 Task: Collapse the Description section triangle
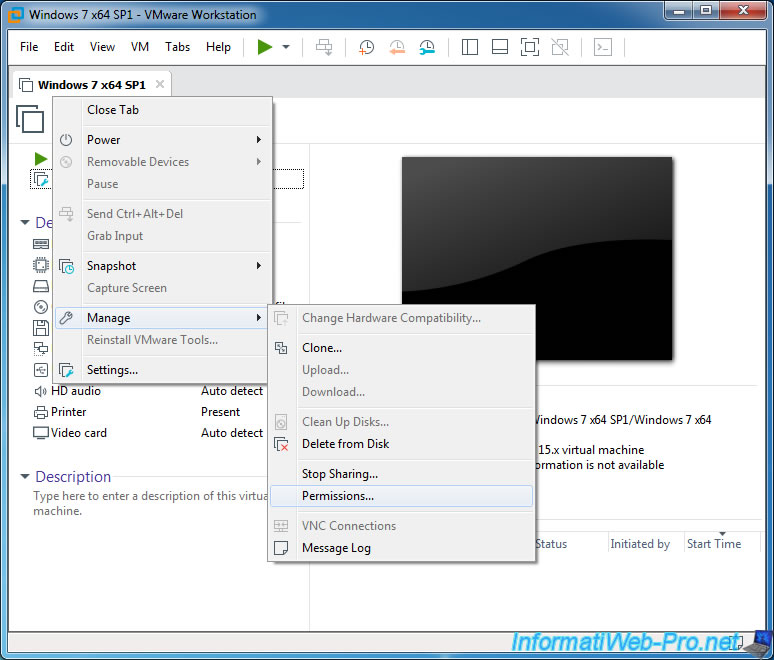[x=25, y=476]
